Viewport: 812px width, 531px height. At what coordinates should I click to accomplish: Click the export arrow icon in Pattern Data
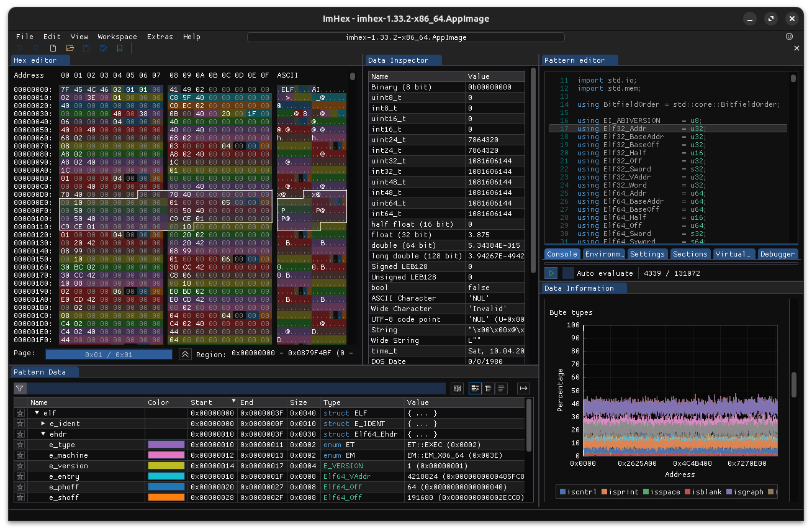(x=523, y=389)
